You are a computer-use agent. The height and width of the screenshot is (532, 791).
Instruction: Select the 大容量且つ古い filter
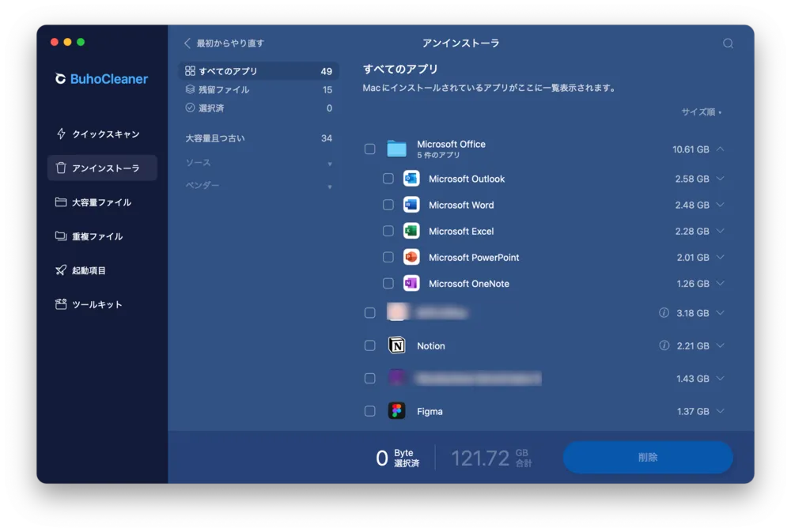[x=259, y=138]
